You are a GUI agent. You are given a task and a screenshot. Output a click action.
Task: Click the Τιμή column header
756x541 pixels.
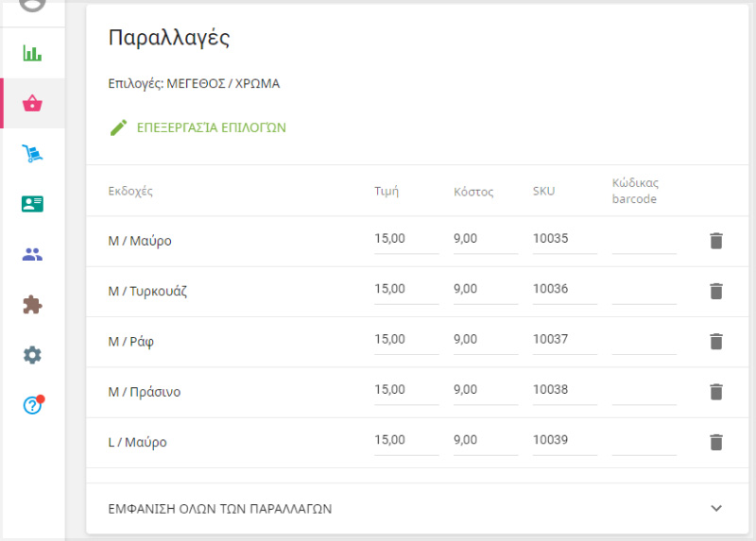[387, 192]
